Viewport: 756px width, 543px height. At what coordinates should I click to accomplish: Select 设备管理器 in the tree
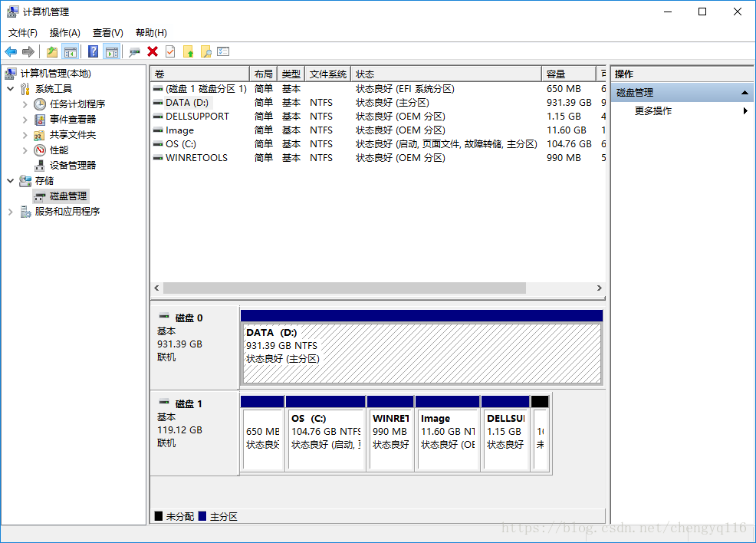72,166
